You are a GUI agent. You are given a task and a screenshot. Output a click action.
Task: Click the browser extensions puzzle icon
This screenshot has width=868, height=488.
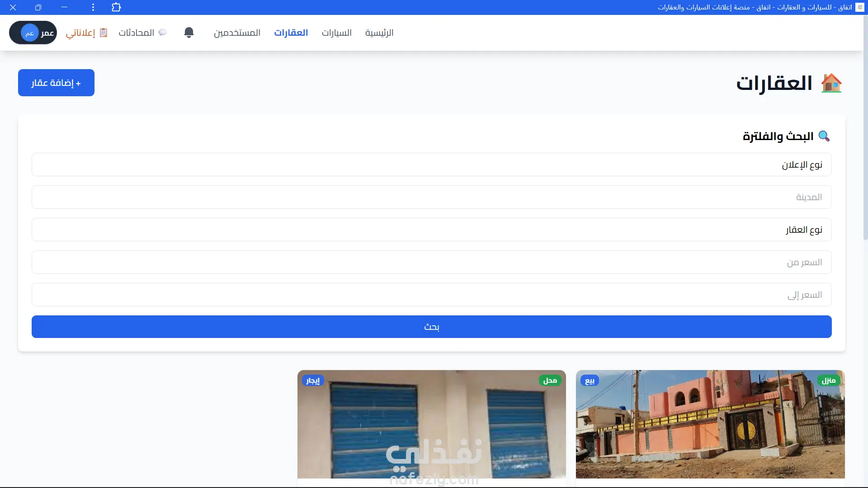point(116,7)
